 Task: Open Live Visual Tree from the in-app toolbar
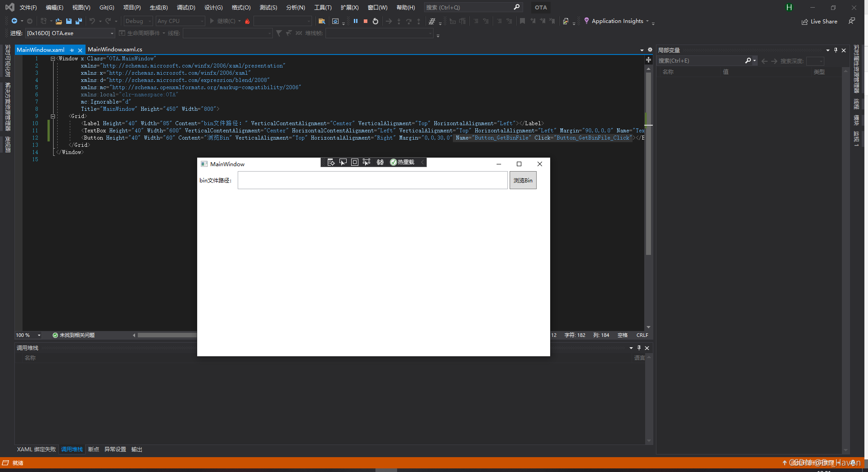click(331, 162)
